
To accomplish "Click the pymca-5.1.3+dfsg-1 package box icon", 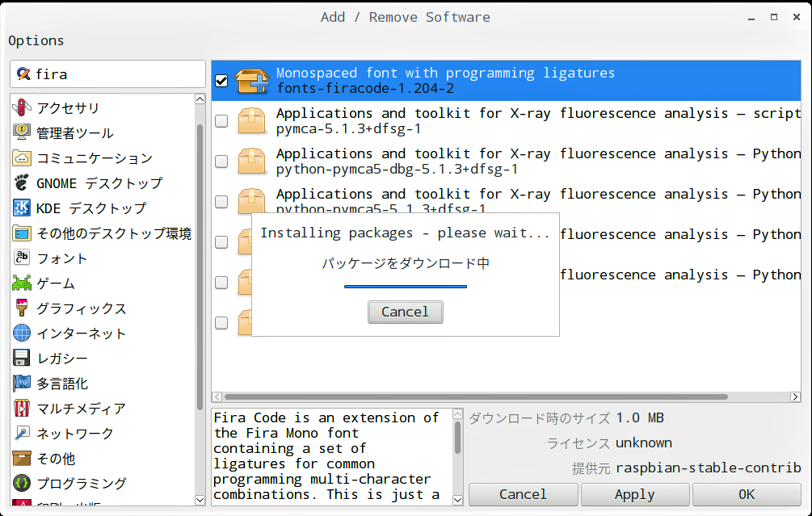I will 251,121.
